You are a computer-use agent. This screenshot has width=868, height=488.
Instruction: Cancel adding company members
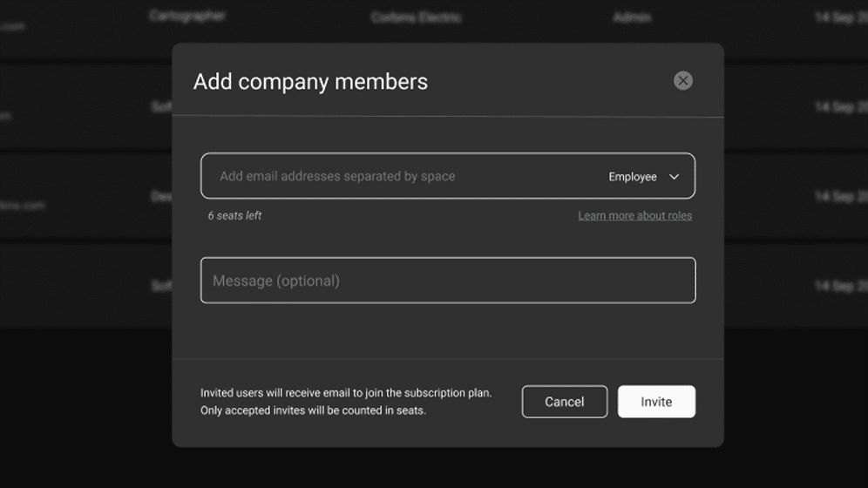[565, 402]
